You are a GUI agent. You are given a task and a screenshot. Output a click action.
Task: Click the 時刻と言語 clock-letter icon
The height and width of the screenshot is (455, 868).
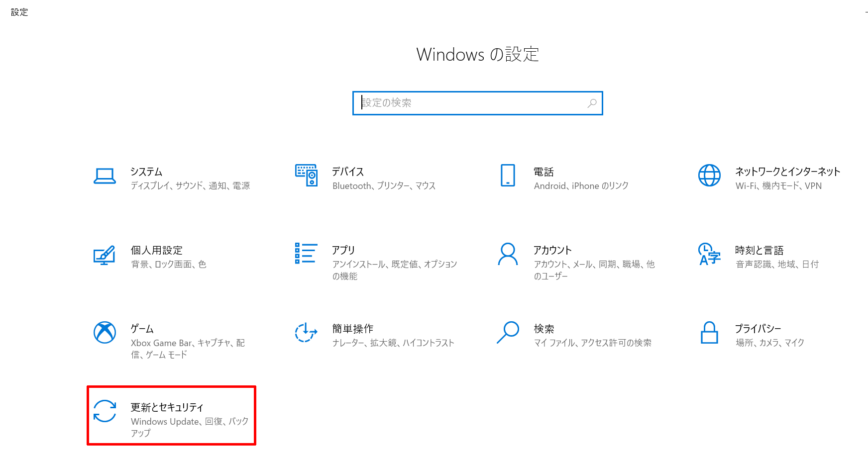click(x=709, y=254)
